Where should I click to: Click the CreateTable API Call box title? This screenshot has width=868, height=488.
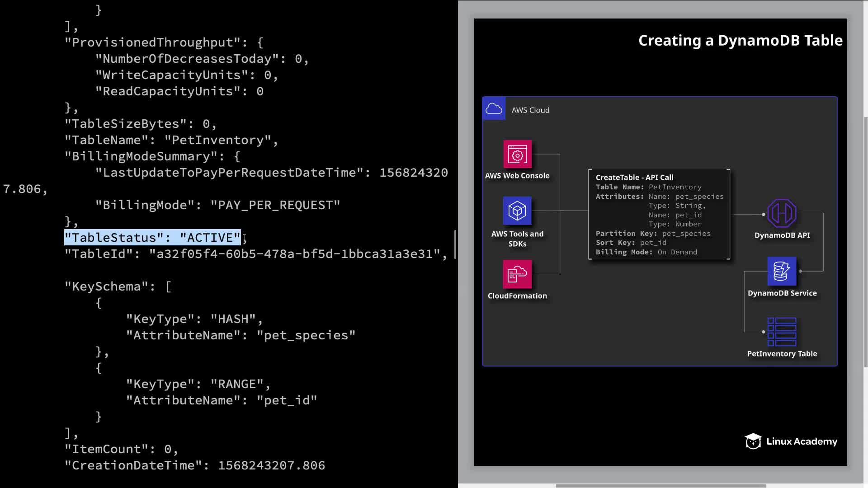tap(634, 178)
